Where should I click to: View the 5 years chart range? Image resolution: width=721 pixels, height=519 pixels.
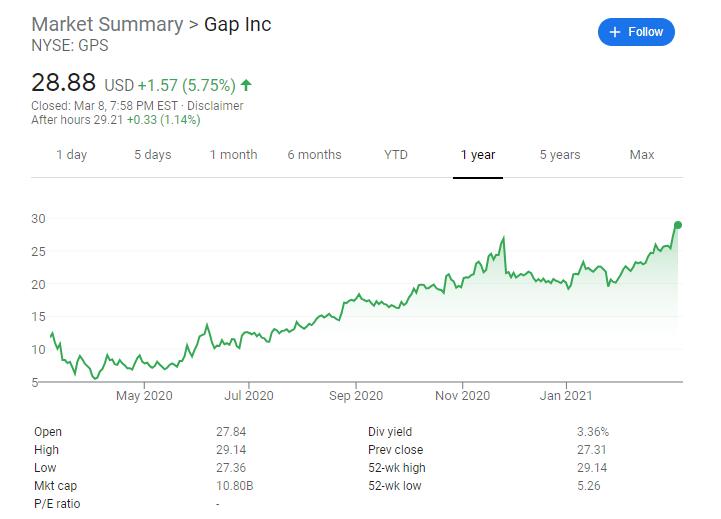559,155
